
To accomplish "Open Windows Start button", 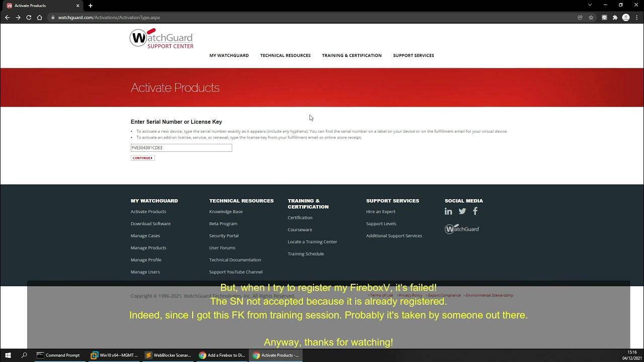I will tap(8, 355).
